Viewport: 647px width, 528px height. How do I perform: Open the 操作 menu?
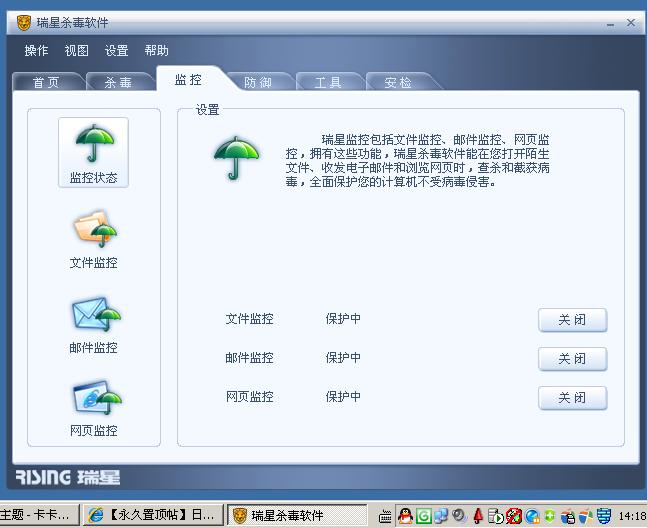pos(36,51)
